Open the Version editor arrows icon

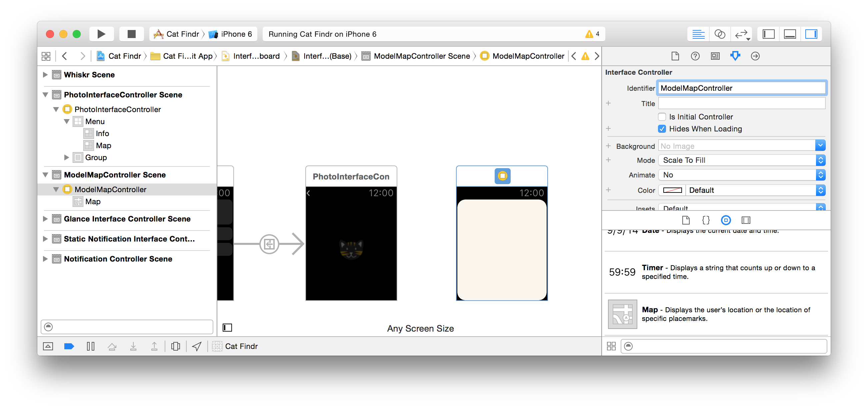tap(742, 34)
